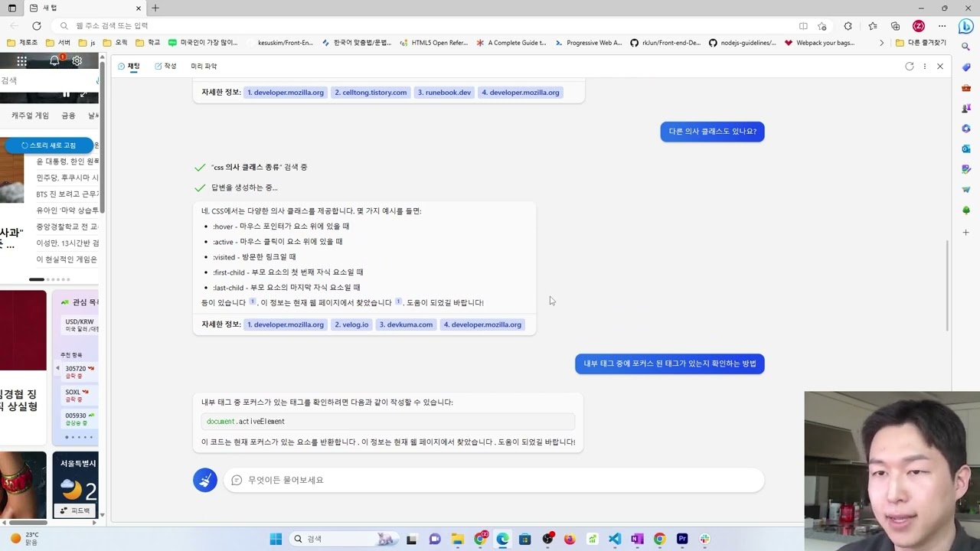This screenshot has width=980, height=551.
Task: Toggle split screen icon in address bar
Action: point(803,26)
